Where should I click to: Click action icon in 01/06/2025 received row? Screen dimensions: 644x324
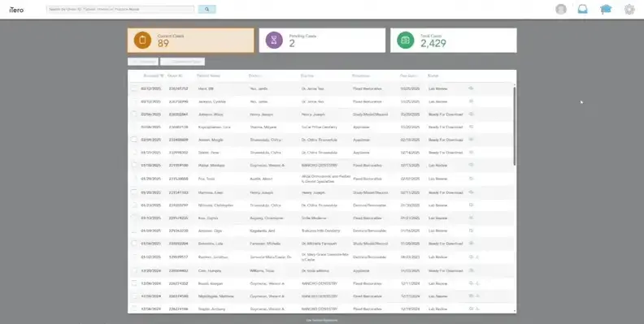pos(471,244)
